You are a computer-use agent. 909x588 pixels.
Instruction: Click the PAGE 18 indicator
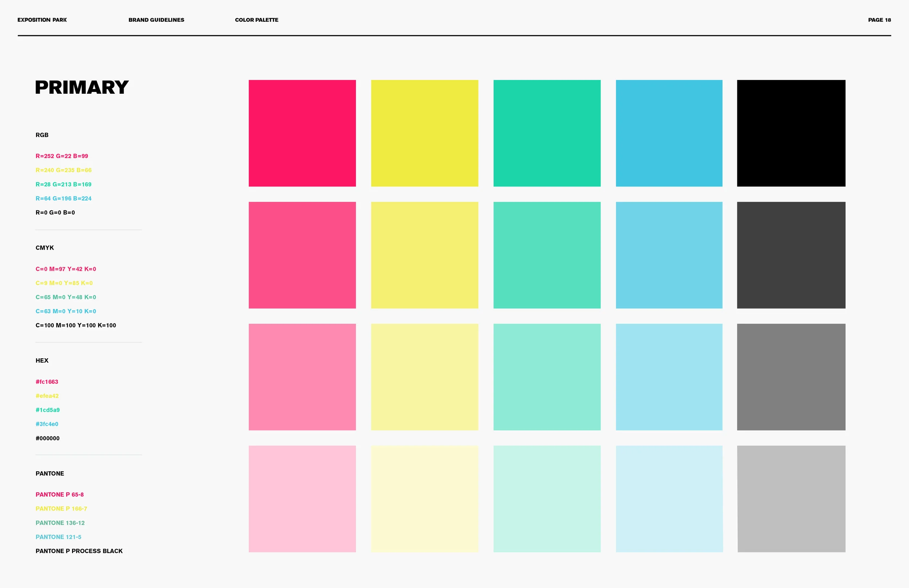pos(879,20)
